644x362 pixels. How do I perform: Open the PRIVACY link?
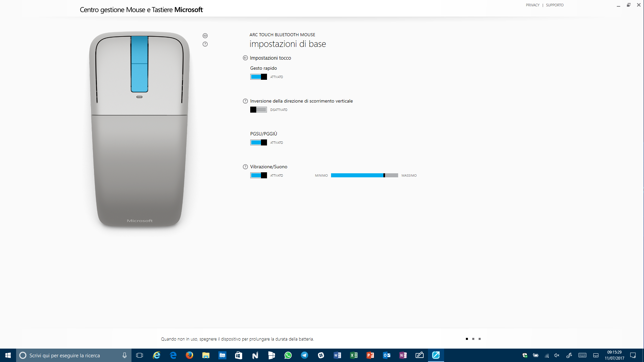coord(533,5)
